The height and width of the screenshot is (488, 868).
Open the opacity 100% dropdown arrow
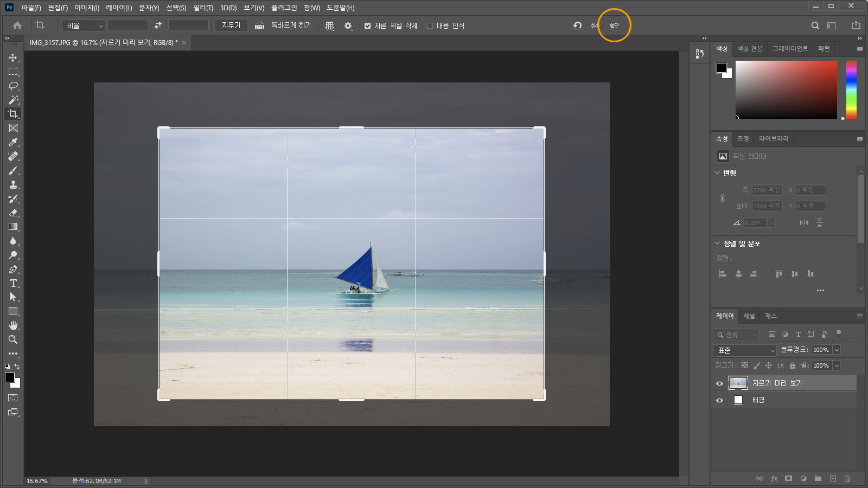837,350
